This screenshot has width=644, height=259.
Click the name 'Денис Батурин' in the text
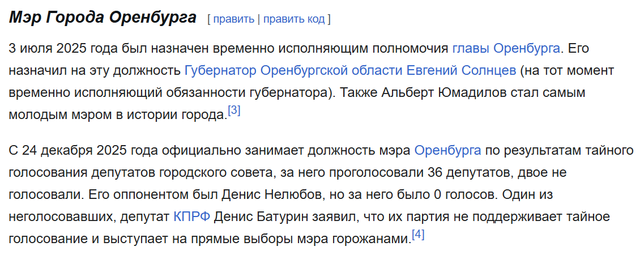(261, 216)
